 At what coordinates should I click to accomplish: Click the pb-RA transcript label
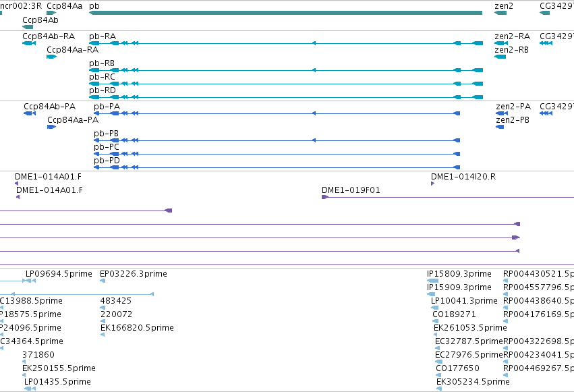[x=103, y=36]
